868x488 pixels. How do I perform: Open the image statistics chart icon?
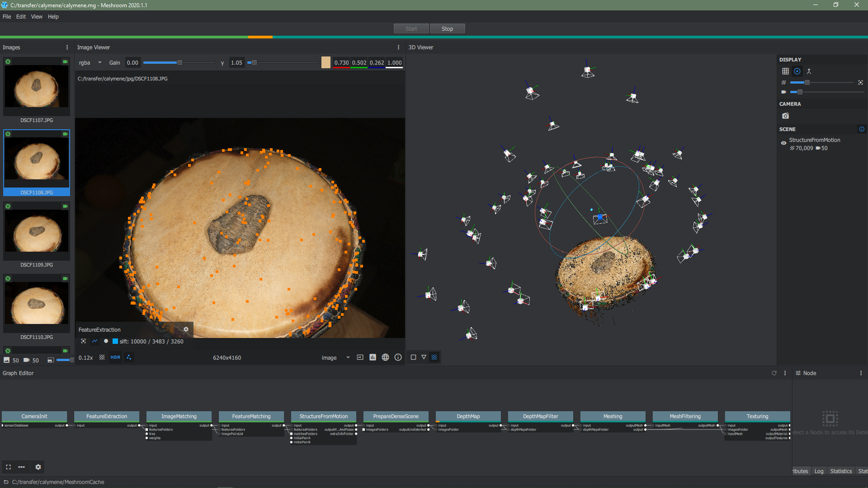[x=373, y=357]
